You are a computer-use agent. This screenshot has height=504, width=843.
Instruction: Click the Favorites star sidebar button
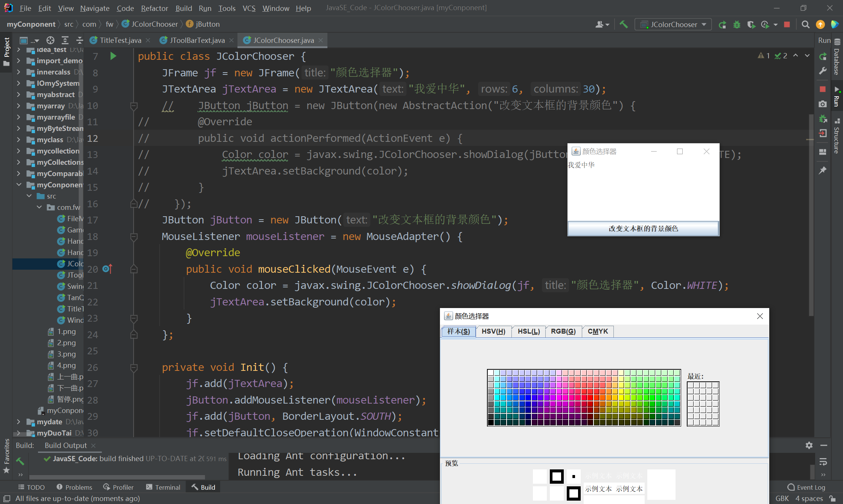(6, 456)
